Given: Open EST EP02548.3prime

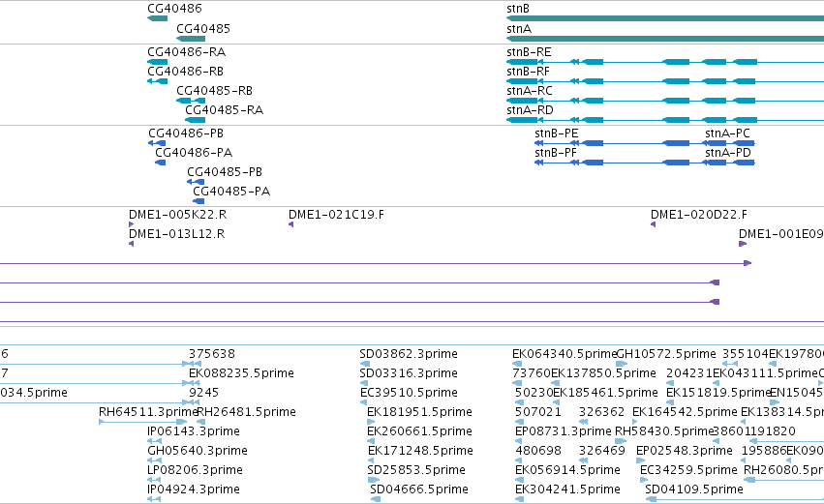Looking at the screenshot, I should click(685, 451).
